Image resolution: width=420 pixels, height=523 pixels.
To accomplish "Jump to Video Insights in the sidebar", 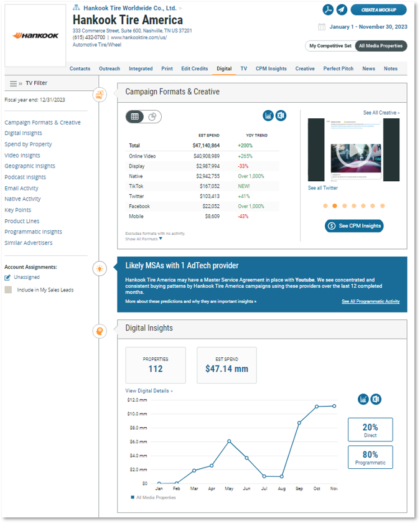I will (x=22, y=156).
